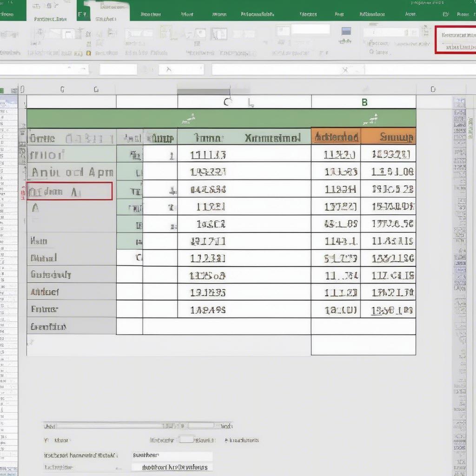Select the column header labeled B in green

(x=364, y=102)
